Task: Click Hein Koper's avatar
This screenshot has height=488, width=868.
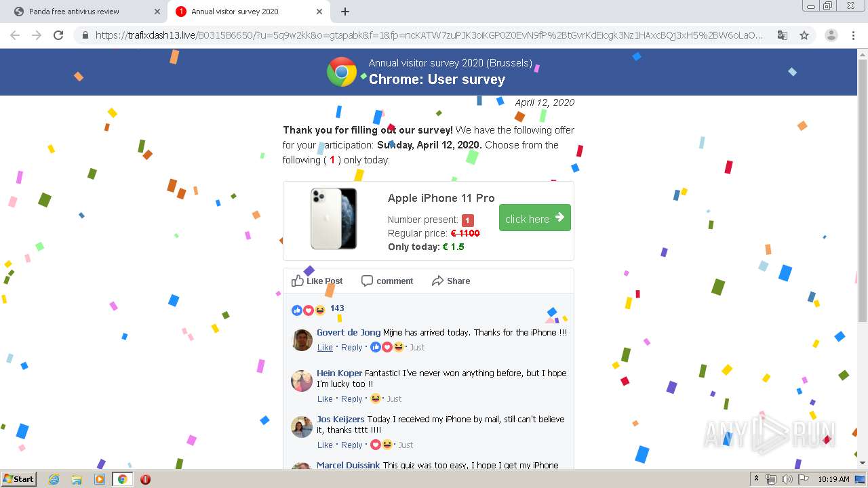Action: [302, 381]
